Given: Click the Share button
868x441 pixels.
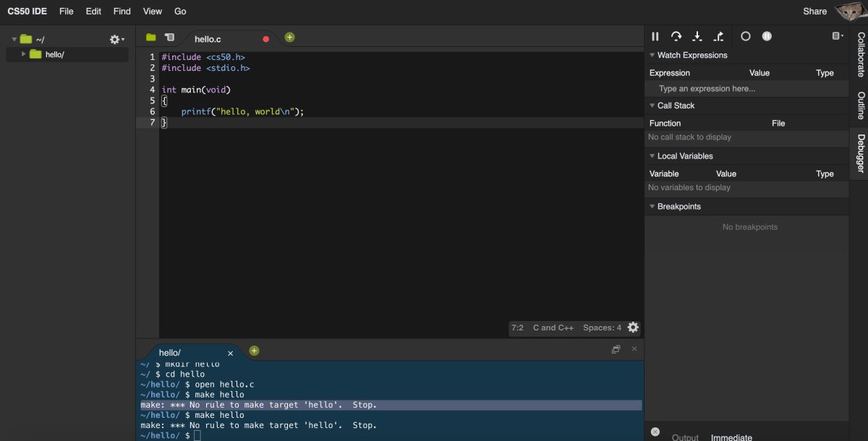Looking at the screenshot, I should 814,11.
